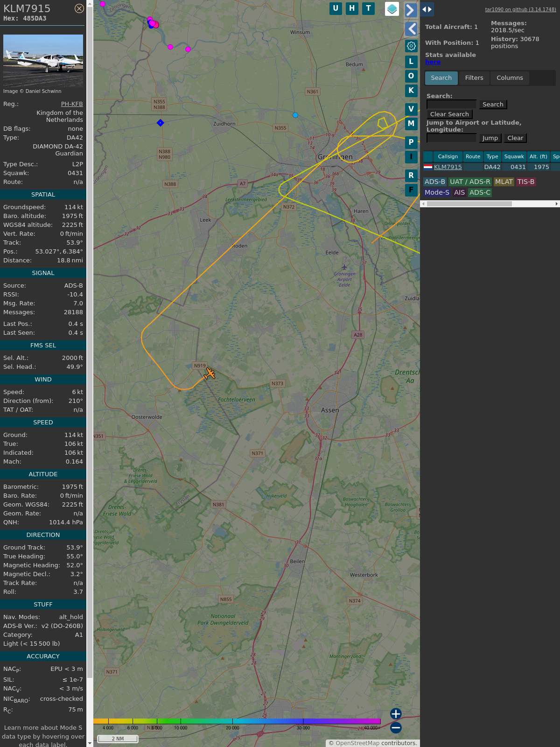Open the Stats available here link
Image resolution: width=560 pixels, height=747 pixels.
(433, 62)
